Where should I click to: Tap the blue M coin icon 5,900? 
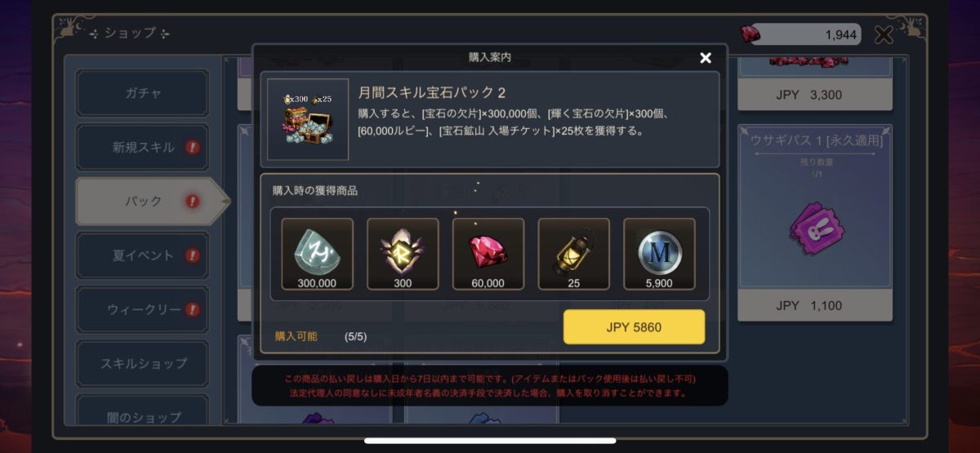point(659,254)
